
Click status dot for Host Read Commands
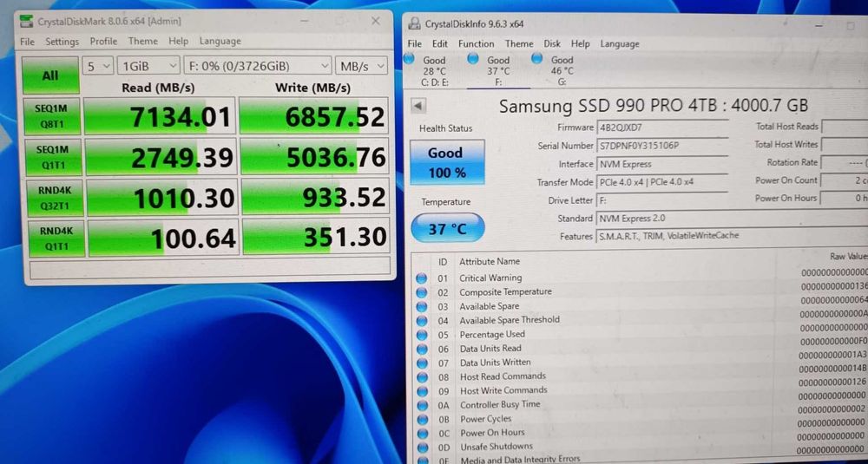(x=423, y=377)
